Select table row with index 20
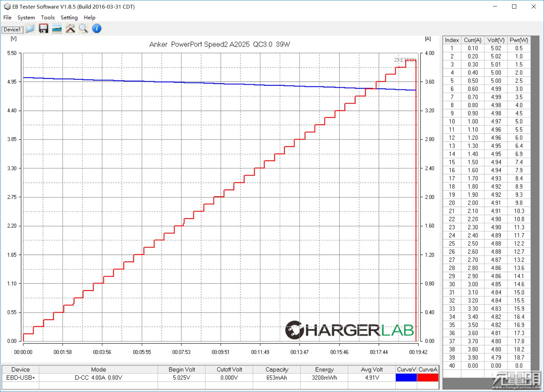The width and height of the screenshot is (544, 392). tap(487, 203)
